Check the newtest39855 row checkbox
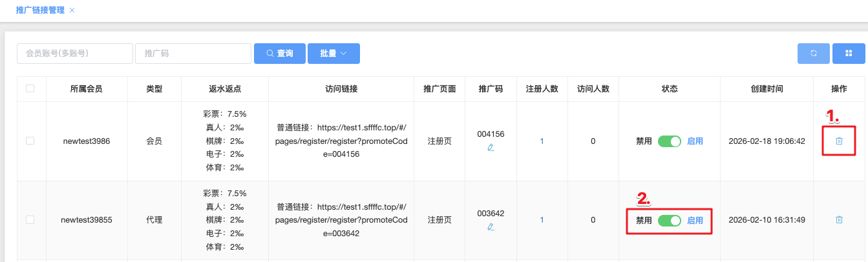The height and width of the screenshot is (262, 868). (30, 219)
